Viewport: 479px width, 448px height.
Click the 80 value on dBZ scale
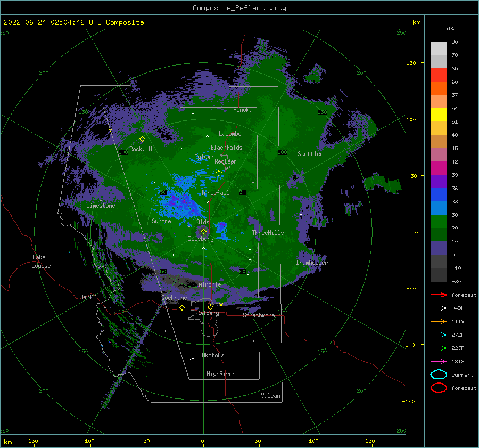[x=455, y=42]
